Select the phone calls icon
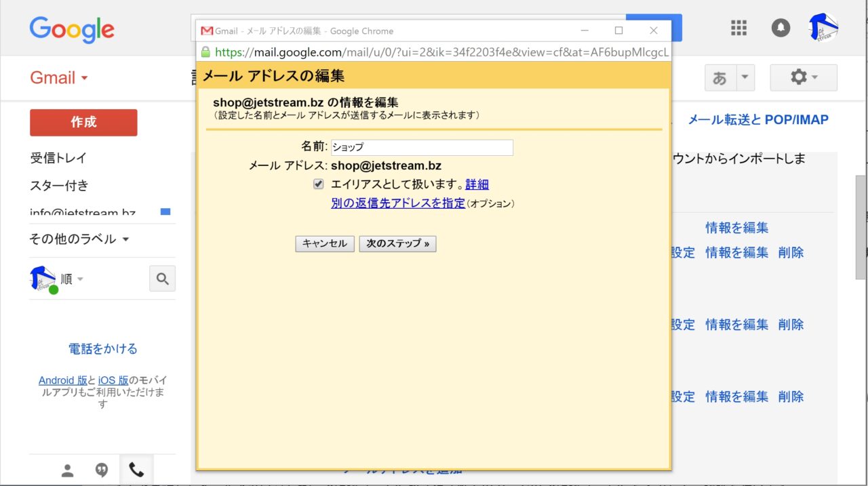This screenshot has height=486, width=868. tap(136, 470)
